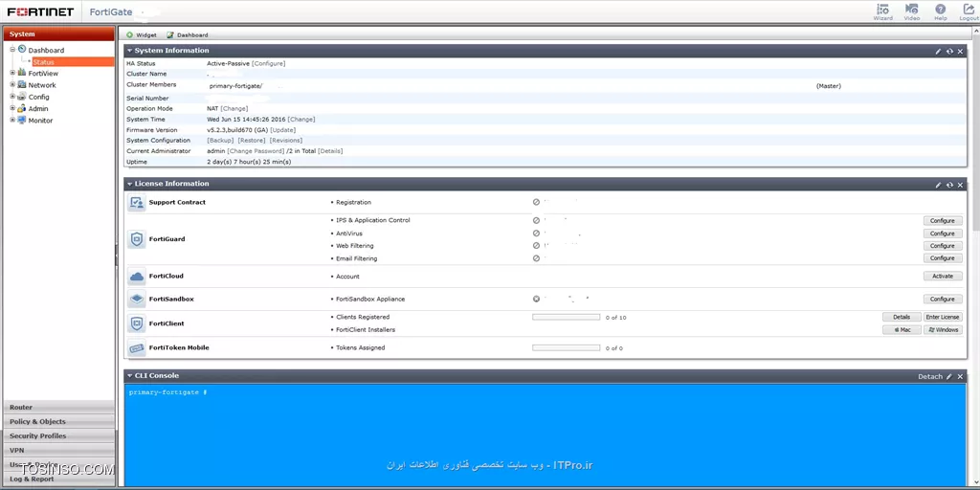This screenshot has height=490, width=980.
Task: Edit the CLI Console widget settings
Action: [948, 377]
